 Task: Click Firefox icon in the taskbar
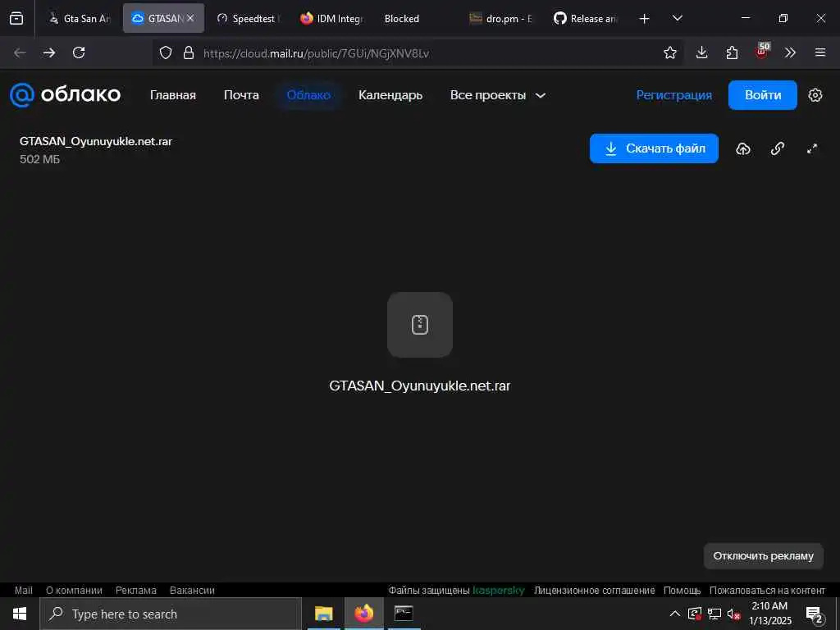pos(363,614)
